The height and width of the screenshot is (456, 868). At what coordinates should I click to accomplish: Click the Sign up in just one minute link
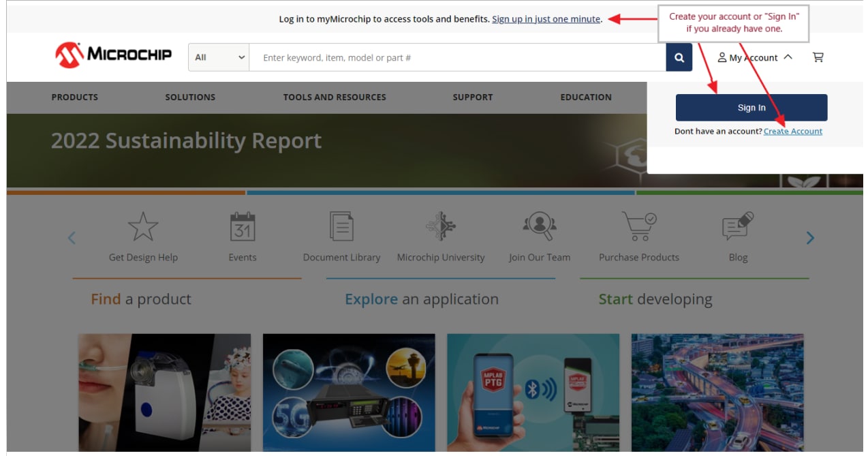click(x=546, y=18)
